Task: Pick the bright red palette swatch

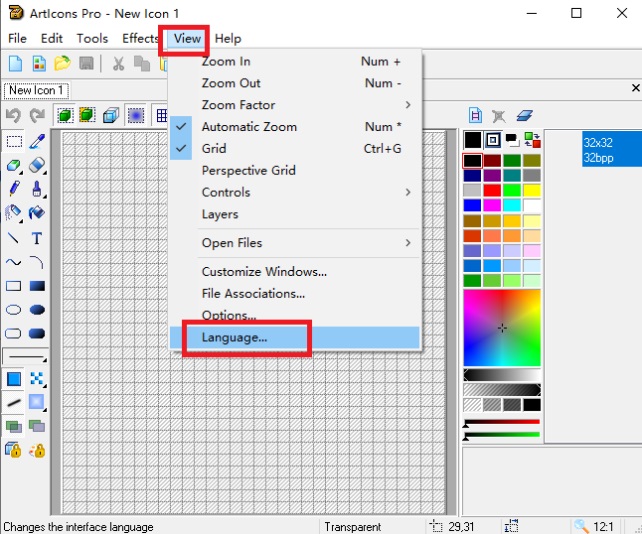Action: coord(492,190)
